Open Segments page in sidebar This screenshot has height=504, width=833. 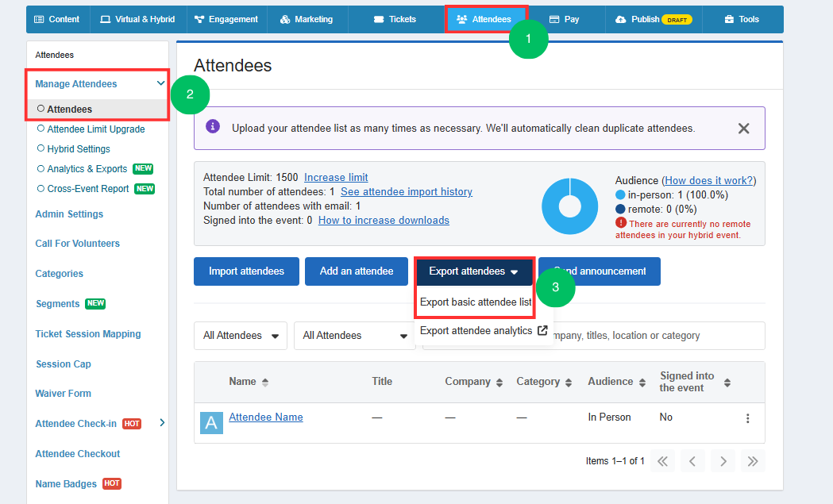[57, 304]
